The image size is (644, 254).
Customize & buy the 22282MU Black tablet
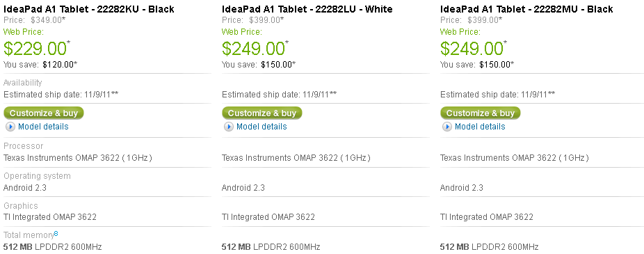(x=481, y=113)
